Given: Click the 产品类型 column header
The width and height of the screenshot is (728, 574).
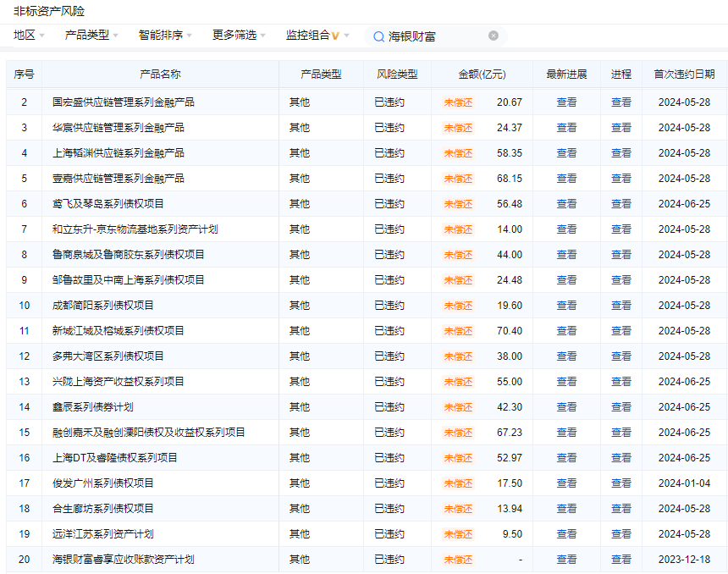Looking at the screenshot, I should pos(322,75).
